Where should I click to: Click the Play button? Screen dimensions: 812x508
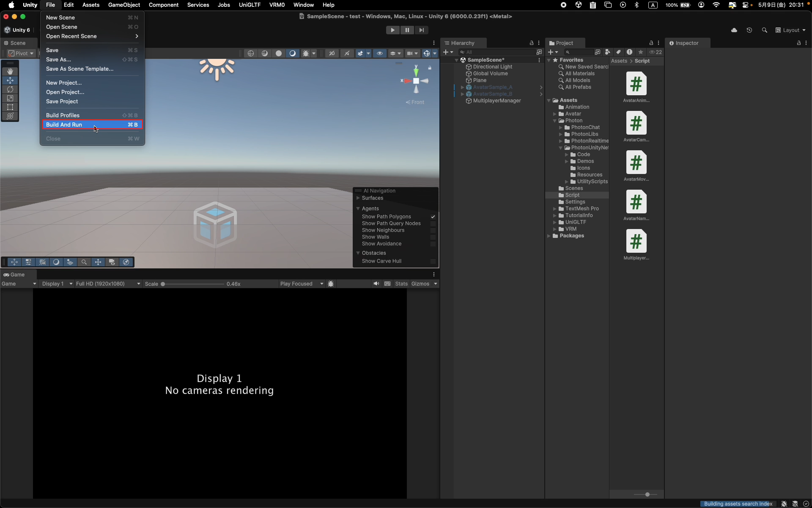click(x=393, y=30)
